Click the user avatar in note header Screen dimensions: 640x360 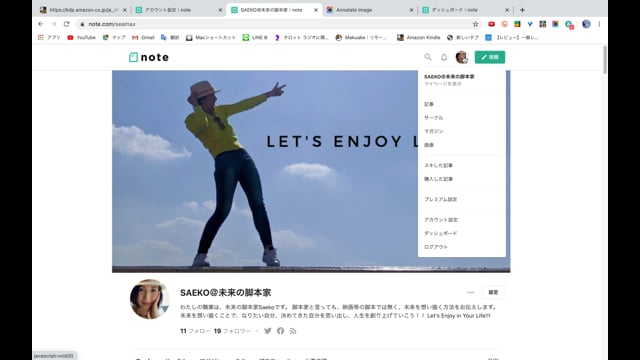coord(462,57)
